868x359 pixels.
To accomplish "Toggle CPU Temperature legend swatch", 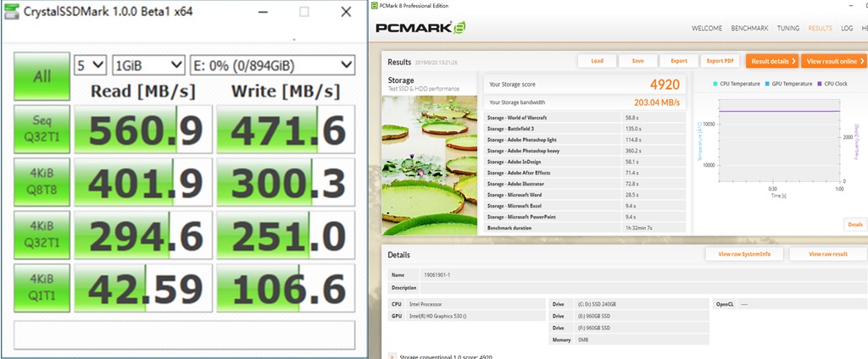I will [x=716, y=84].
